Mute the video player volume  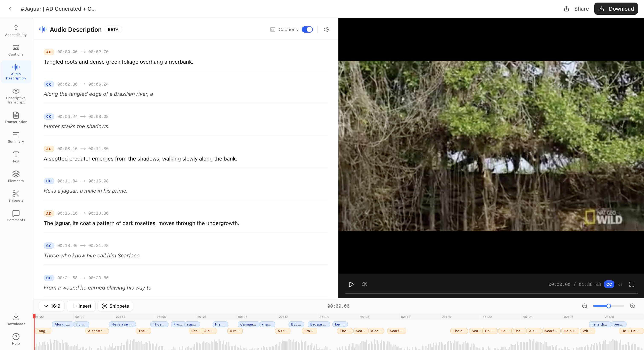pyautogui.click(x=364, y=284)
